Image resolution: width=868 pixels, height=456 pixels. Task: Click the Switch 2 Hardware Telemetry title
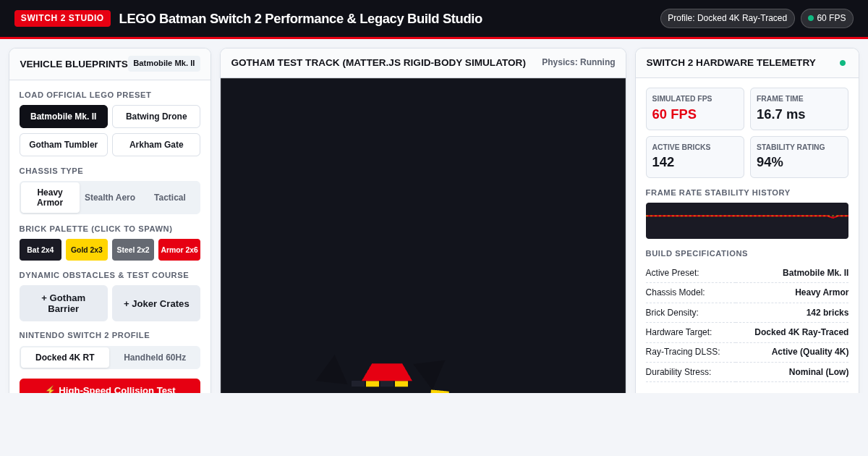click(x=731, y=63)
